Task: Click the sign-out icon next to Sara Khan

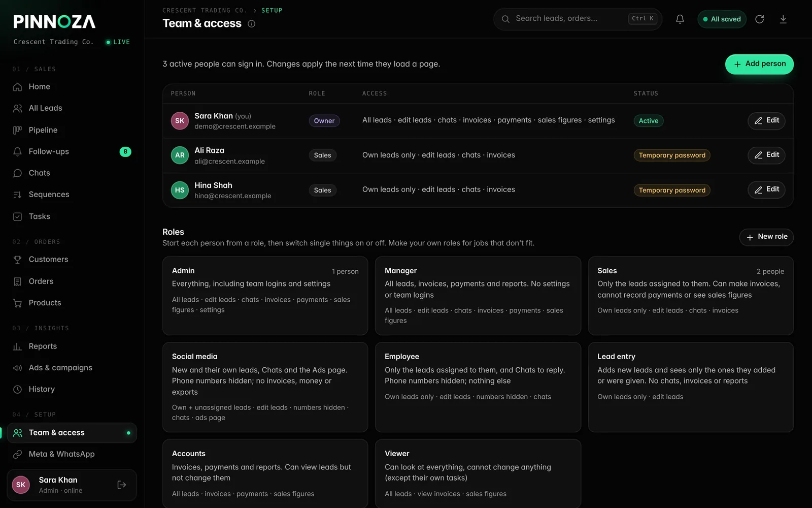Action: pyautogui.click(x=122, y=485)
